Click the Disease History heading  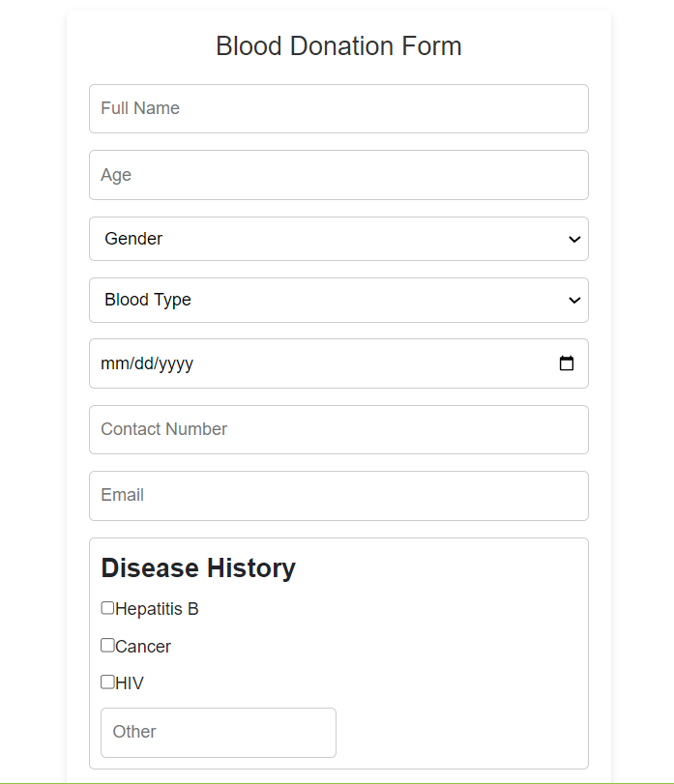point(198,568)
